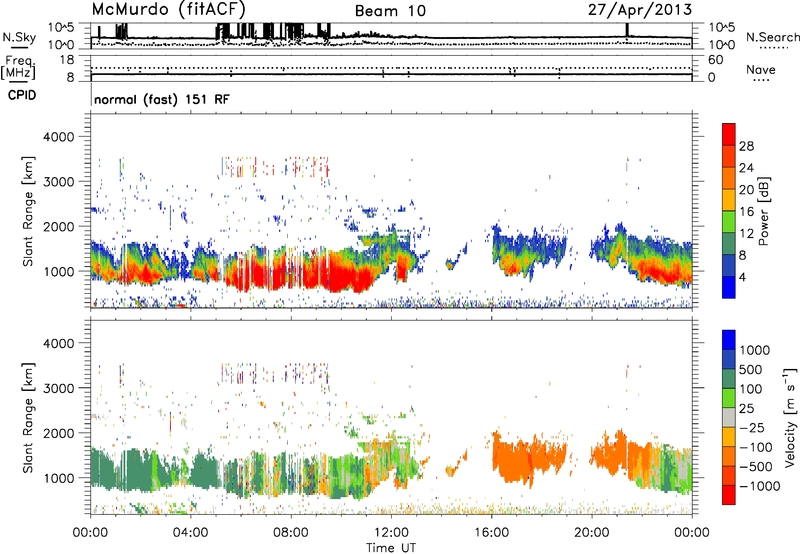Click the date '27/Apr/2013'
Viewport: 800px width, 554px height.
point(640,10)
